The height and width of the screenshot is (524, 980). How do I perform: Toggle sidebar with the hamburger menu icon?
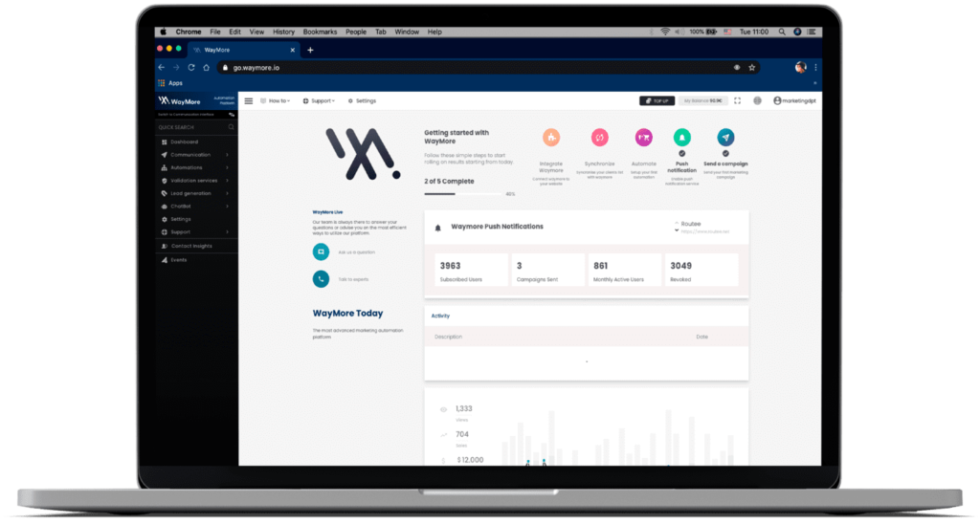pos(249,100)
